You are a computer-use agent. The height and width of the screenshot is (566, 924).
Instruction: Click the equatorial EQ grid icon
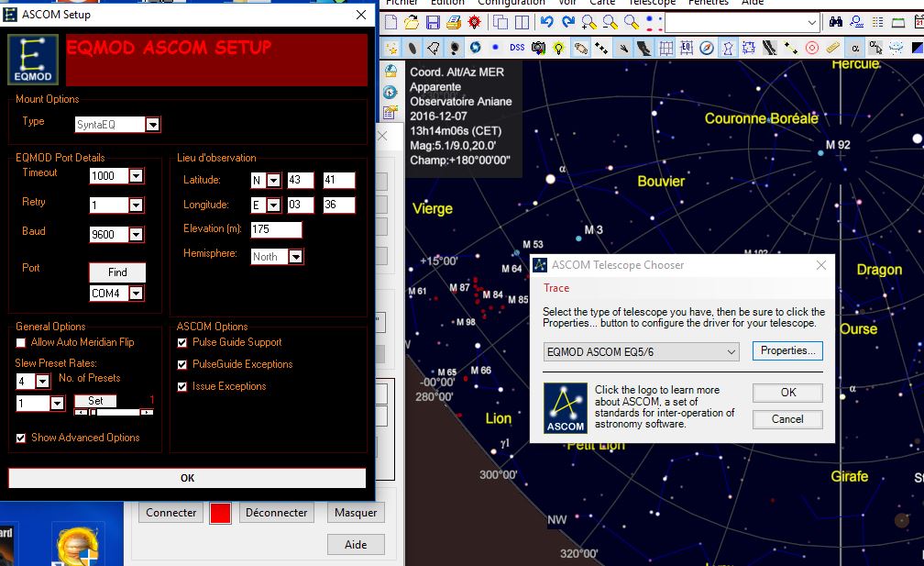click(x=686, y=48)
